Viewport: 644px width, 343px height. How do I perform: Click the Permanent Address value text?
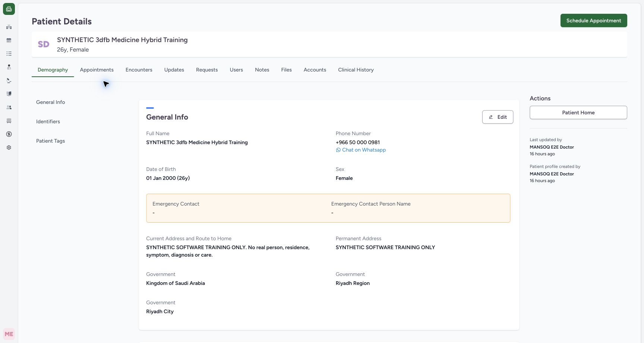click(385, 247)
